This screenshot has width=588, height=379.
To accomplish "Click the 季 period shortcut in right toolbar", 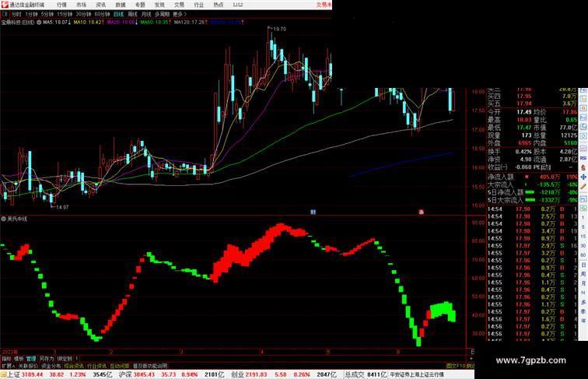I will point(583,311).
